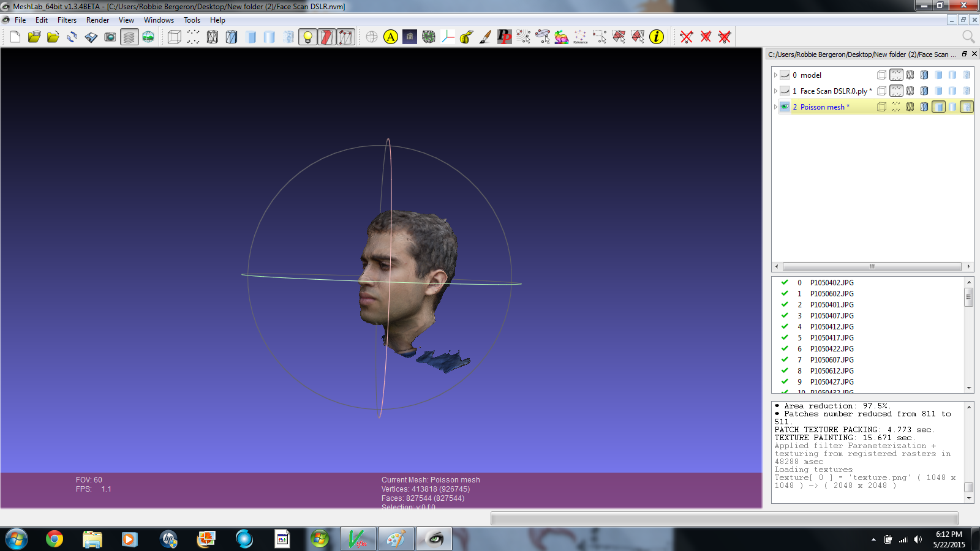The image size is (980, 551).
Task: Expand the 'Poisson mesh' layer row
Action: coord(775,107)
